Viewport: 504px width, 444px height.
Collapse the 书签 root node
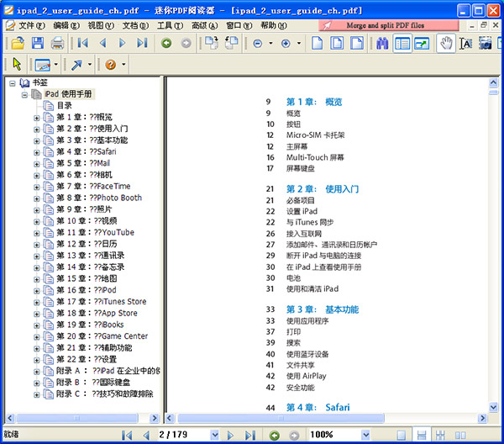(13, 83)
